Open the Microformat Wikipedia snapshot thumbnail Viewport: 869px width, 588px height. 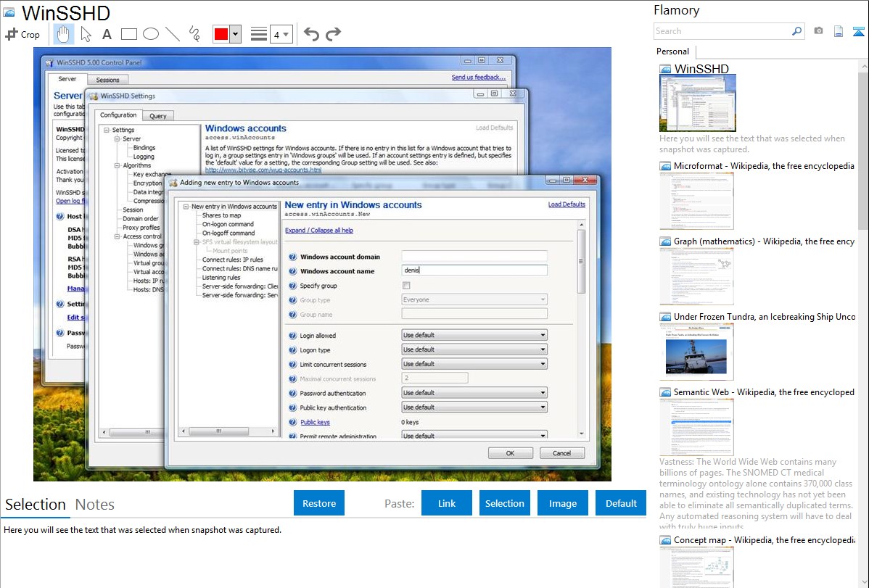point(696,201)
